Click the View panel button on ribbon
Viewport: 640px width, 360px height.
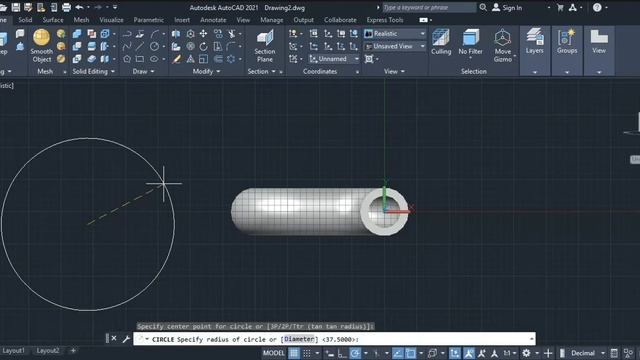coord(599,42)
